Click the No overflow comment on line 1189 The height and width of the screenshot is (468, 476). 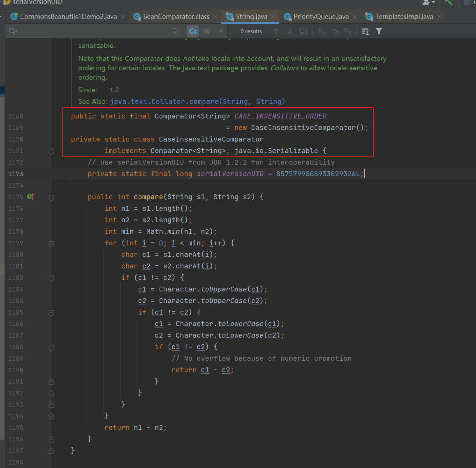[x=262, y=358]
